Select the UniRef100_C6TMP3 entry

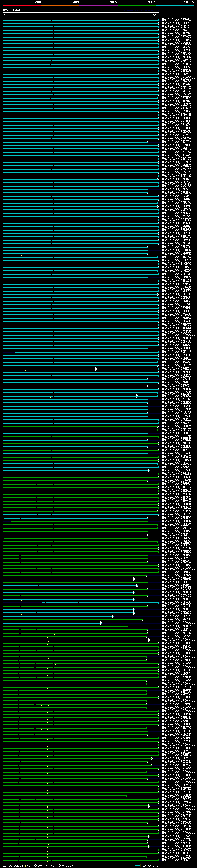pos(177,98)
